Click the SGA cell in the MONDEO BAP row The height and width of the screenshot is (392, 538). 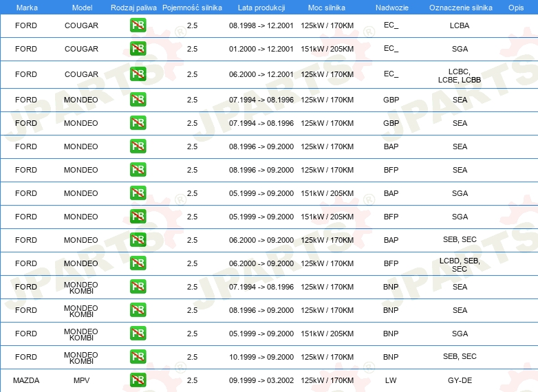(x=460, y=193)
